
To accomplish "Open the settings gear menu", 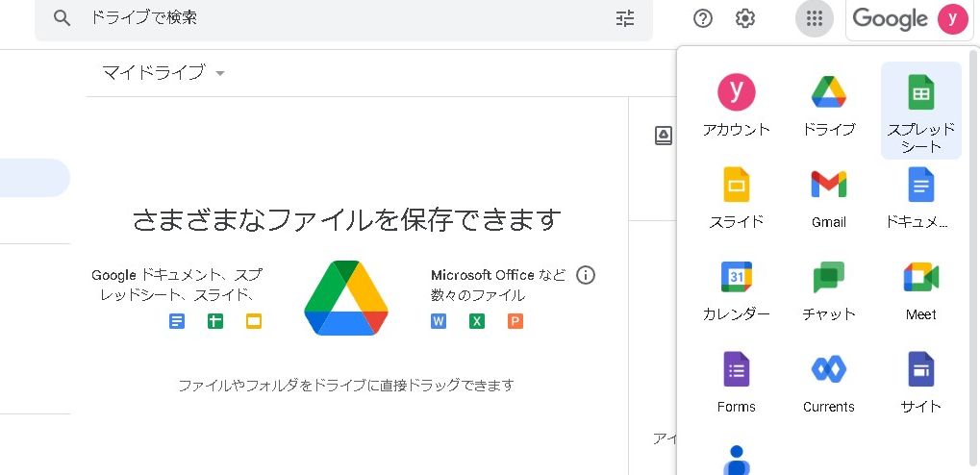I will (745, 18).
